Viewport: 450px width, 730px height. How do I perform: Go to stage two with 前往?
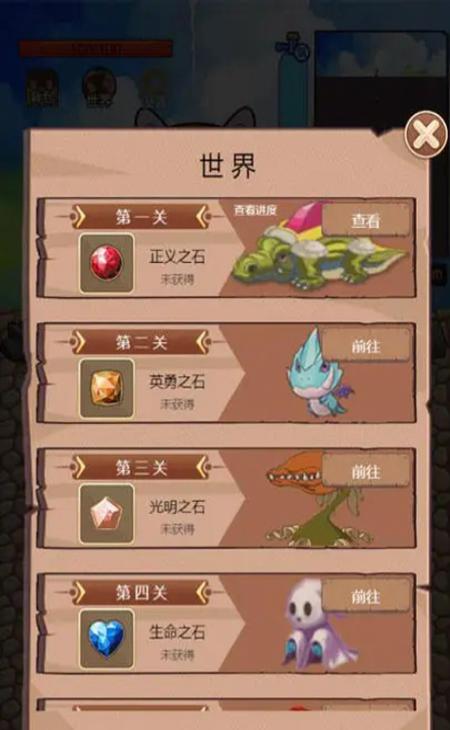pos(366,346)
